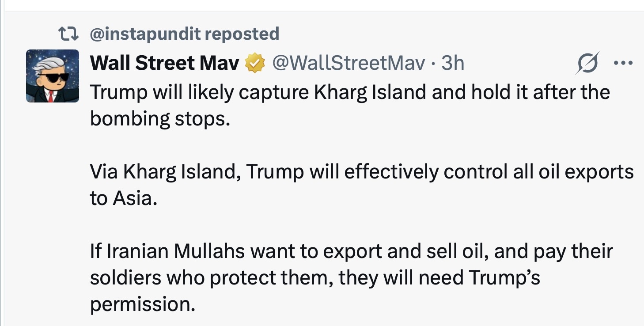Open the @instapundit reposted link
This screenshot has width=644, height=326.
[184, 34]
